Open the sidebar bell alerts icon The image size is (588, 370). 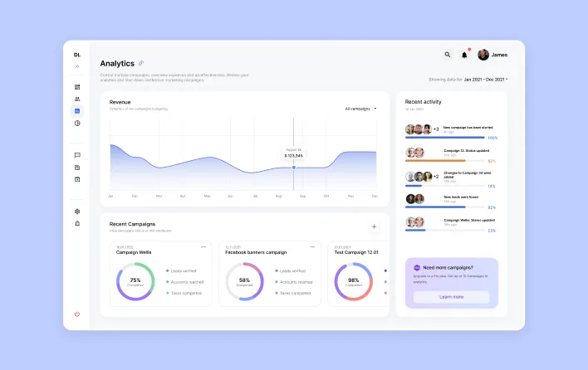77,223
